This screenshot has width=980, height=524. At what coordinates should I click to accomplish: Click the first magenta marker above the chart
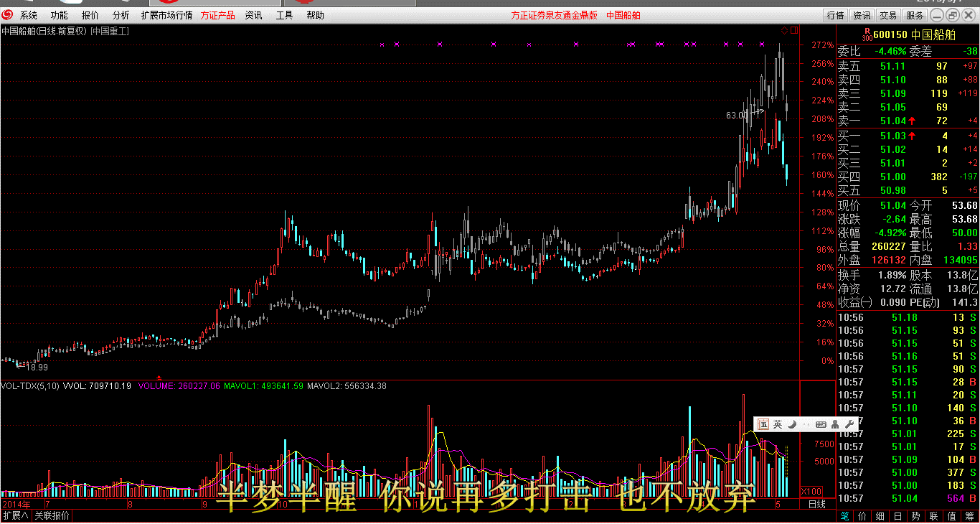pos(382,45)
